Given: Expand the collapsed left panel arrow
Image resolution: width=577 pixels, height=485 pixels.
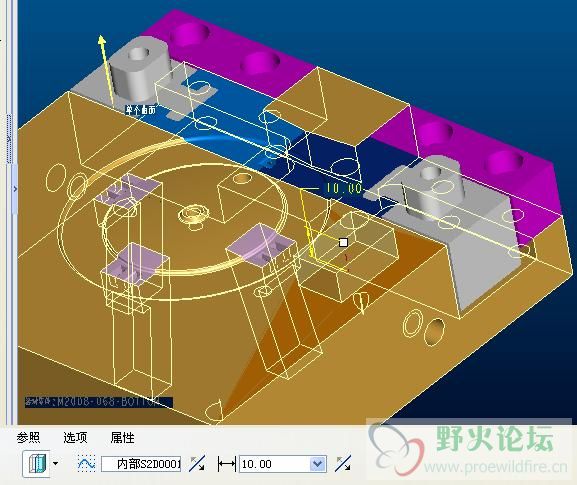Looking at the screenshot, I should [15, 189].
